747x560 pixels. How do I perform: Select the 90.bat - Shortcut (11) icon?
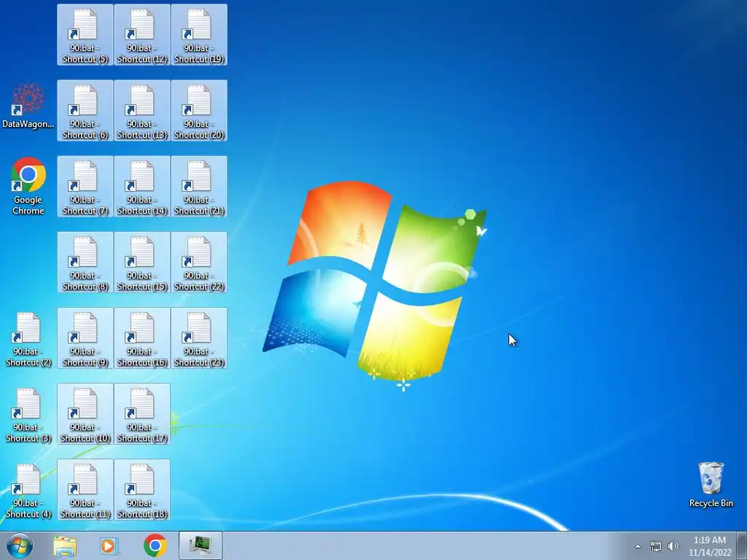(x=85, y=489)
